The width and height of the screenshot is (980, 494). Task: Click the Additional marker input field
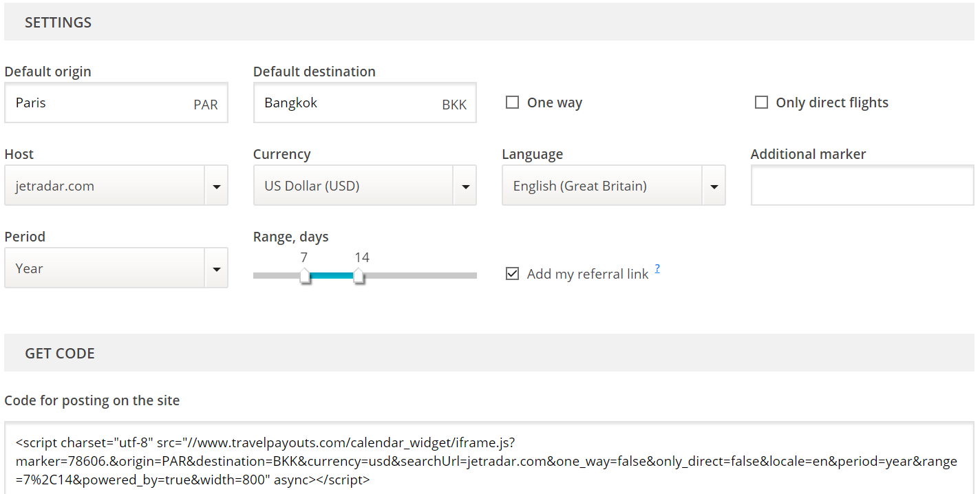tap(862, 186)
